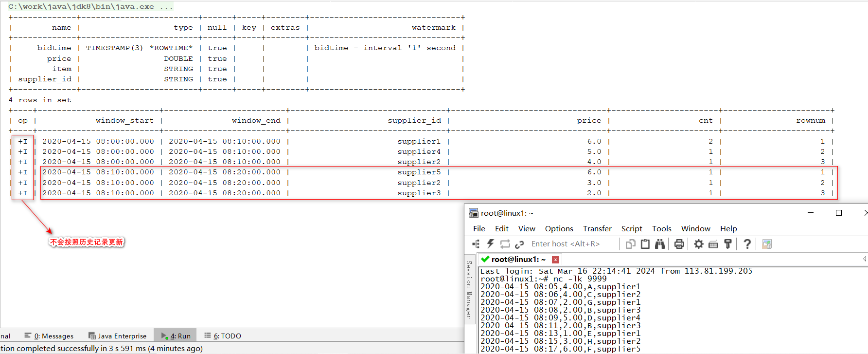Switch to the 4: Run tool window
Screen dimensions: 868x354
[176, 336]
